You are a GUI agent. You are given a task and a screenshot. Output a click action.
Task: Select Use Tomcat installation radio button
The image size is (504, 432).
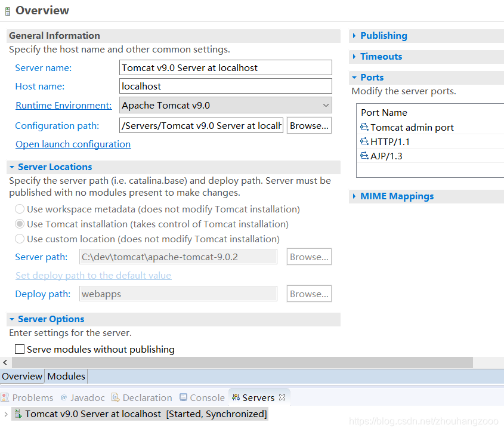20,224
